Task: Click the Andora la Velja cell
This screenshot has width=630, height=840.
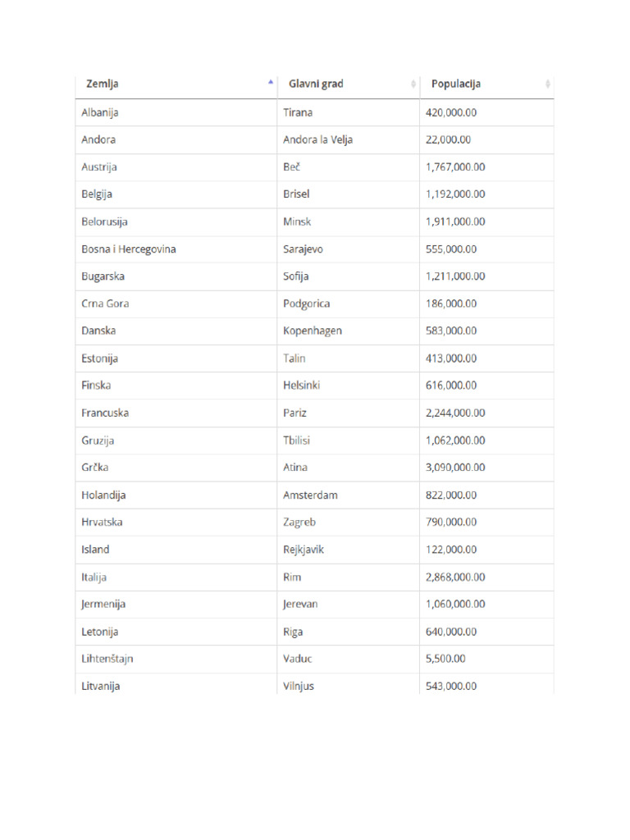Action: pos(317,139)
